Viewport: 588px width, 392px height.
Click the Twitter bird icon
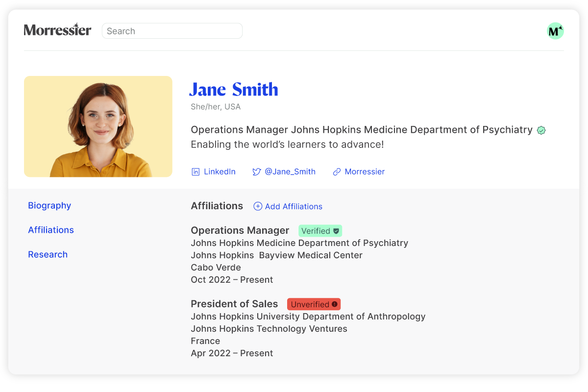256,172
